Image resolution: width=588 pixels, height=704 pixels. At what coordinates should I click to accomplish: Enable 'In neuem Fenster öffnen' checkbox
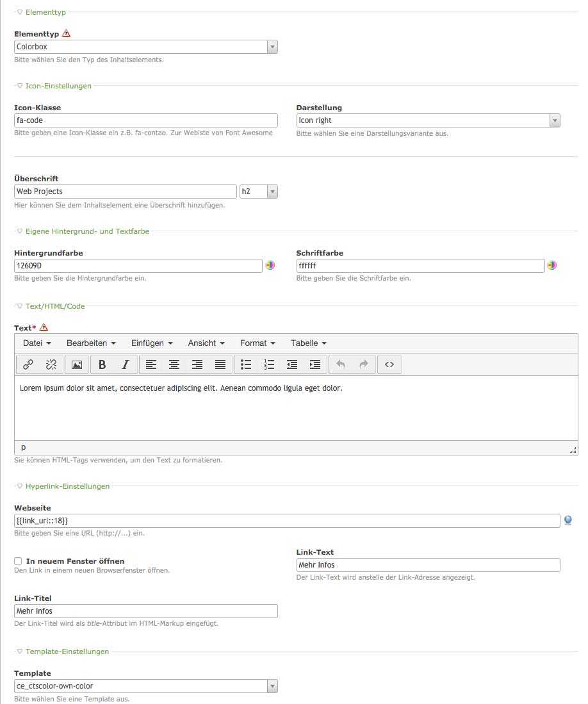pyautogui.click(x=18, y=561)
